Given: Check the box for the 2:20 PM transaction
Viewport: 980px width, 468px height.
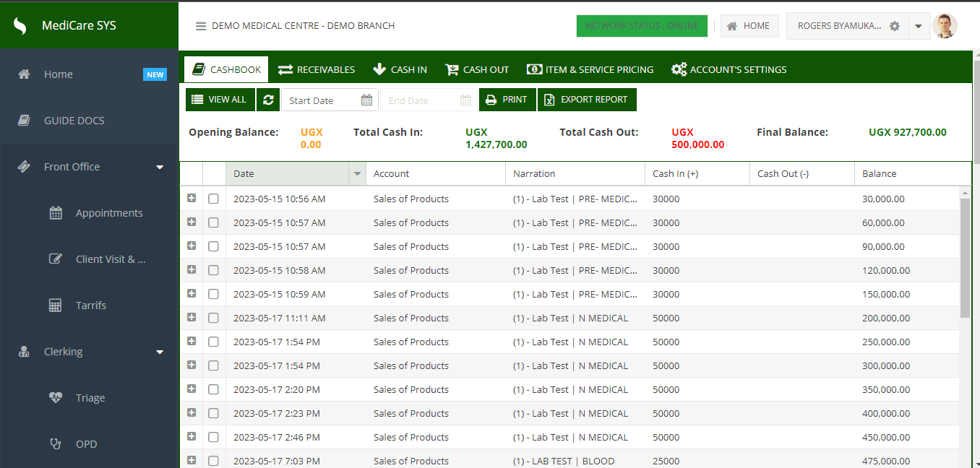Looking at the screenshot, I should click(213, 389).
